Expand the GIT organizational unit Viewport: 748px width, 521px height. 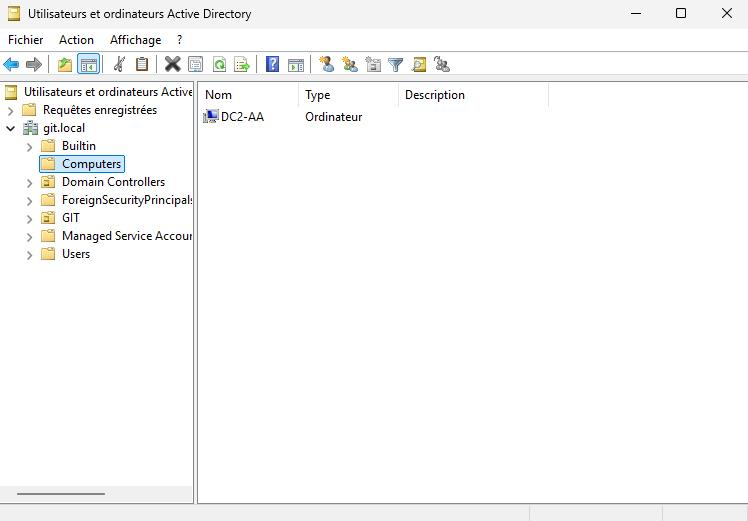(x=30, y=219)
